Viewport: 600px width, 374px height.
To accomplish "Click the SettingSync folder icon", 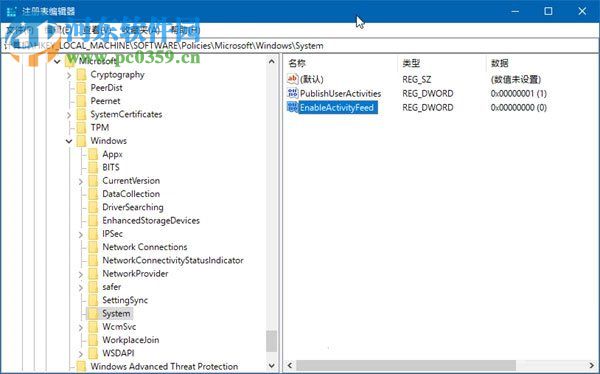I will pos(93,300).
